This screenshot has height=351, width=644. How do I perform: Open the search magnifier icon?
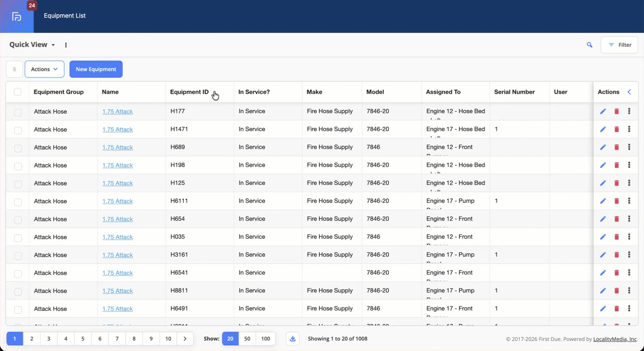pyautogui.click(x=589, y=45)
